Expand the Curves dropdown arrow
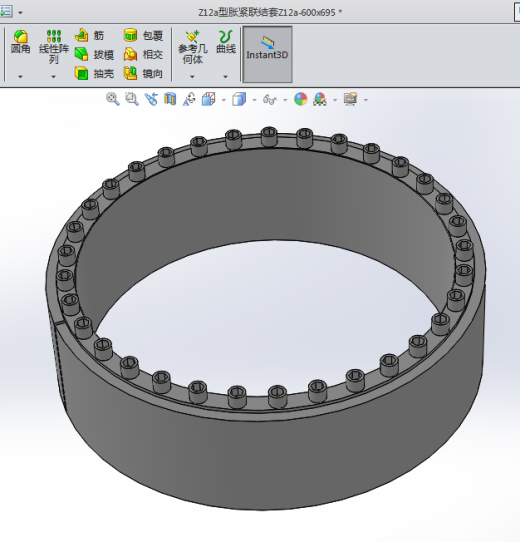Image resolution: width=520 pixels, height=542 pixels. pos(225,76)
